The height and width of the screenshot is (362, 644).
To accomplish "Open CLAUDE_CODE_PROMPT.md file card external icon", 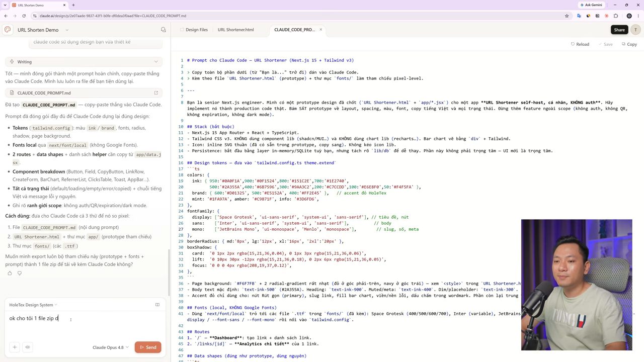I will pos(156,93).
